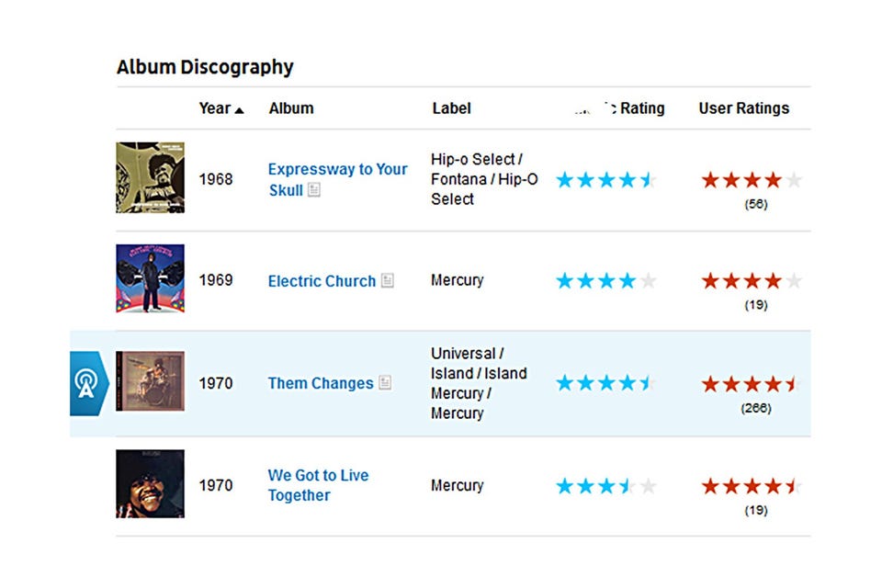Open the We Got to Live Together link

(317, 485)
